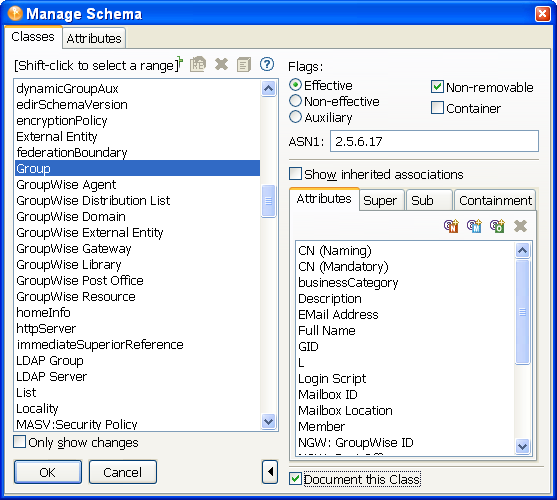Check Show inherited associations
This screenshot has height=500, width=557.
[296, 174]
